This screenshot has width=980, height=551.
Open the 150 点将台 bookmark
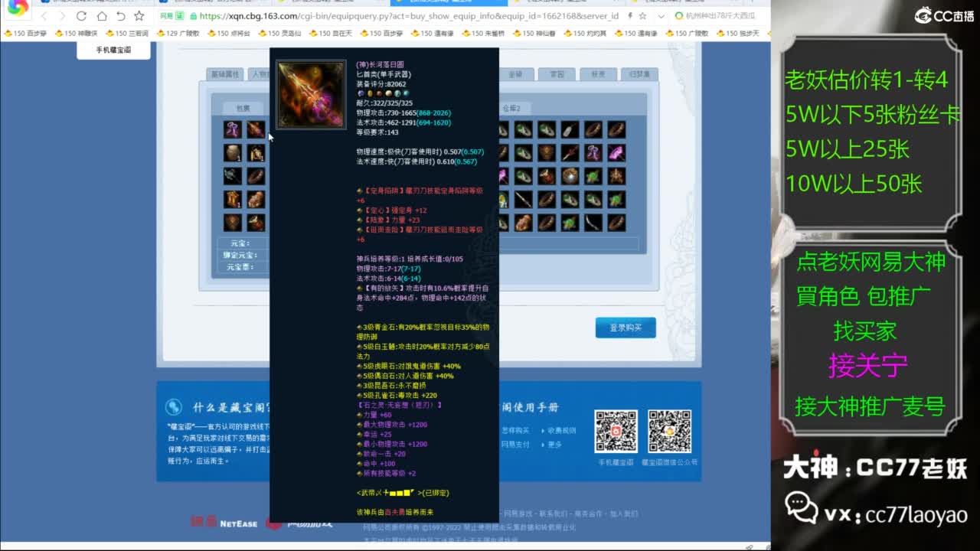point(229,34)
